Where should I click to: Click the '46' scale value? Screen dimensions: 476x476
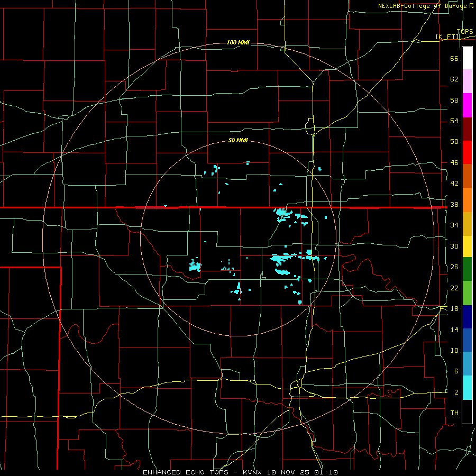pyautogui.click(x=454, y=163)
